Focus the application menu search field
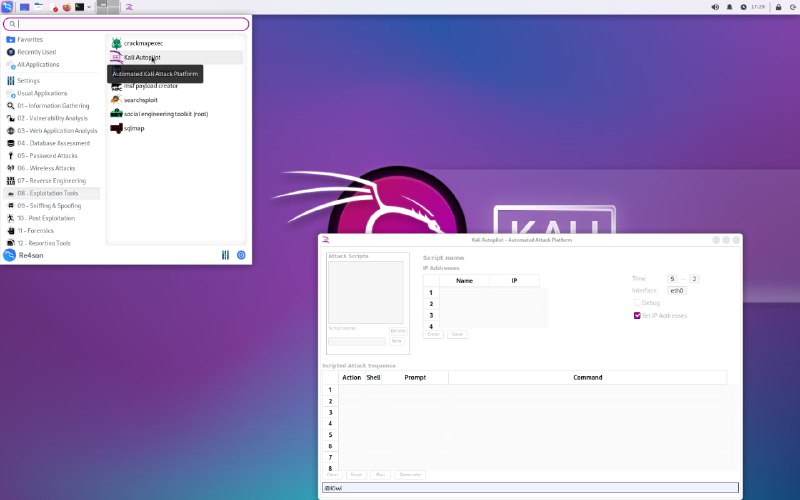Viewport: 800px width, 500px height. [x=126, y=23]
